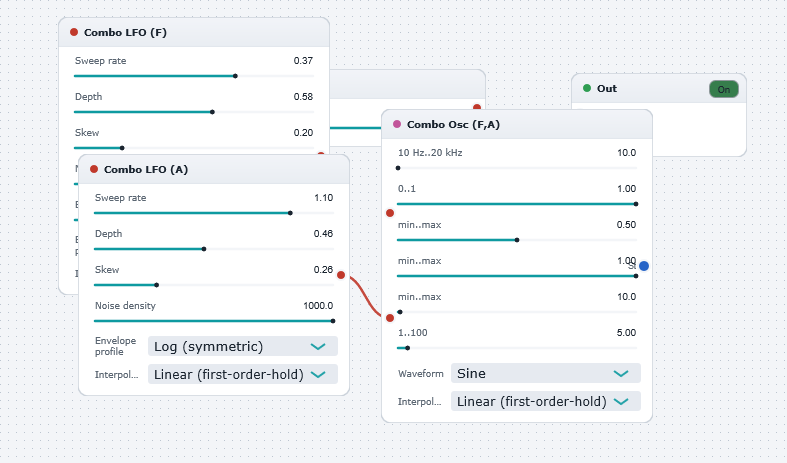Click the 1..100 slider in Combo Osc
The width and height of the screenshot is (787, 463).
pyautogui.click(x=517, y=348)
